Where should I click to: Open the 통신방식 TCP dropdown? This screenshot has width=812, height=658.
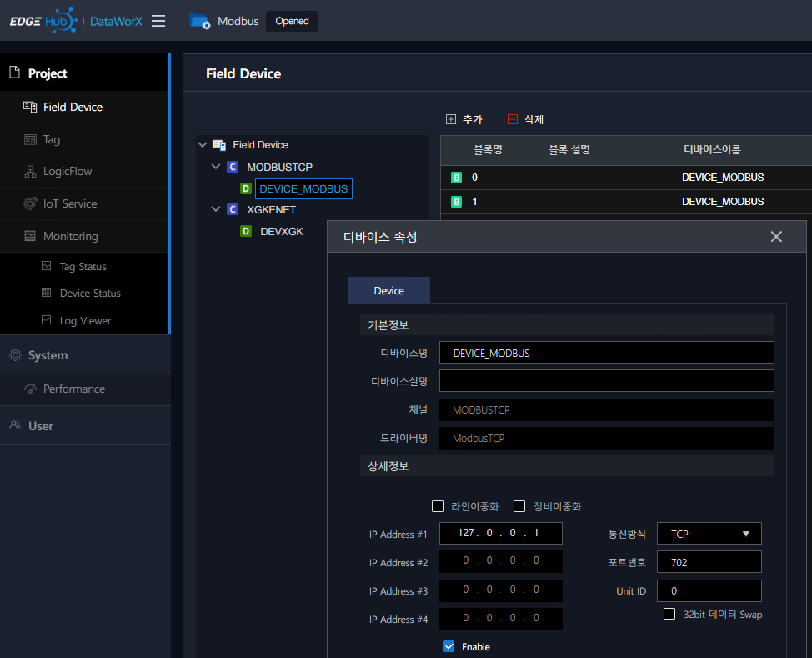coord(709,533)
